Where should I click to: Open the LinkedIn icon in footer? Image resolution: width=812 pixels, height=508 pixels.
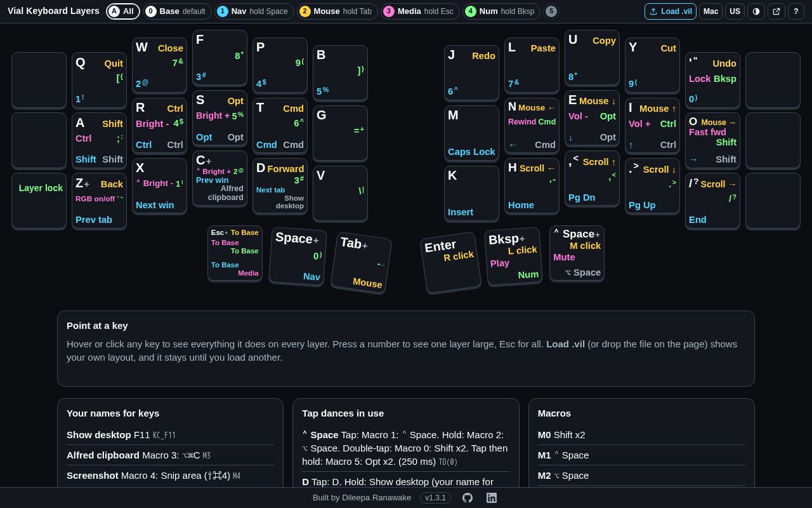click(492, 498)
